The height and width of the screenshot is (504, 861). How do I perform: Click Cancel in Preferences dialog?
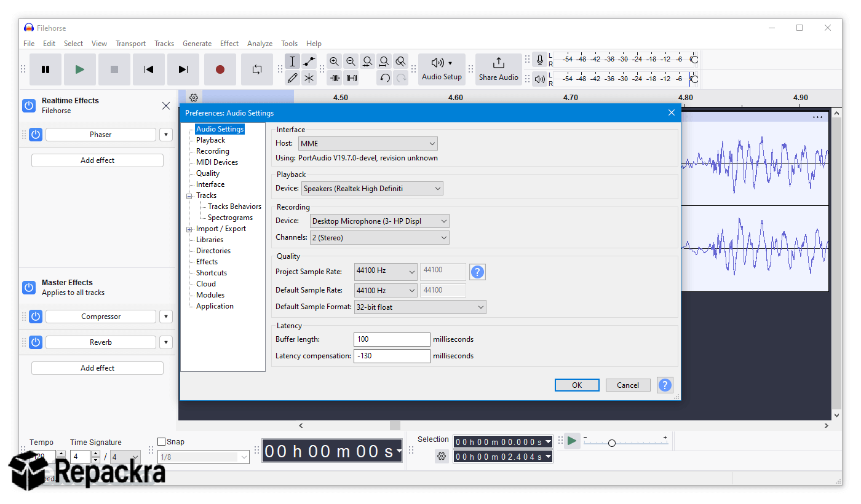pyautogui.click(x=628, y=385)
